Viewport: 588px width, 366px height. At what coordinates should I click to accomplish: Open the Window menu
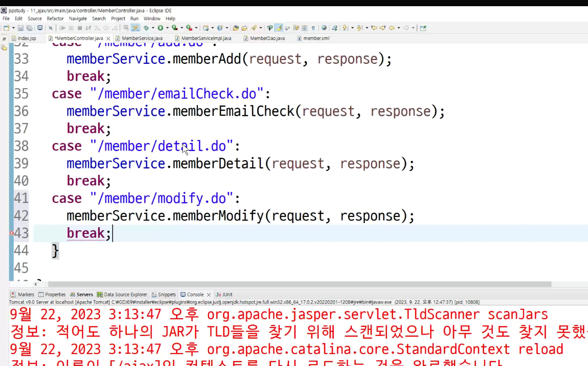click(152, 19)
